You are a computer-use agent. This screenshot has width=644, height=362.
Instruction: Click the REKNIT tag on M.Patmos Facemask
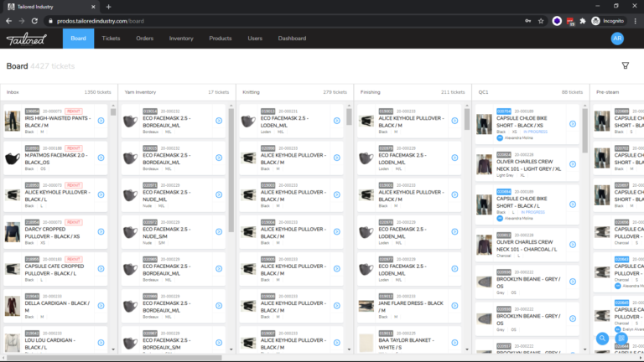point(73,147)
